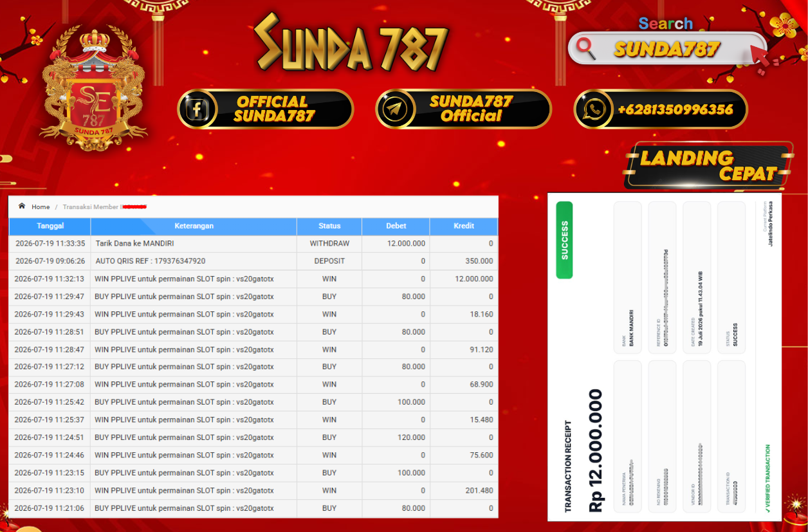
Task: Click the Jatelindo Perkasa label
Action: [x=771, y=224]
